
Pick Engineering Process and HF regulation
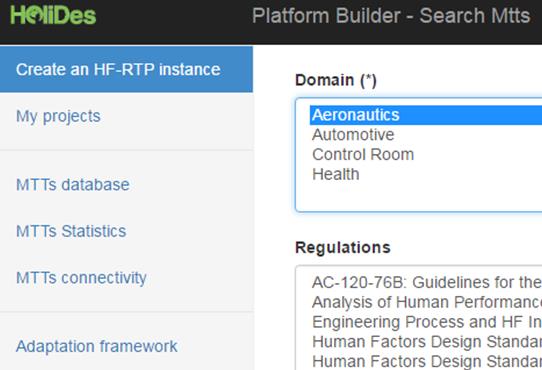(426, 322)
